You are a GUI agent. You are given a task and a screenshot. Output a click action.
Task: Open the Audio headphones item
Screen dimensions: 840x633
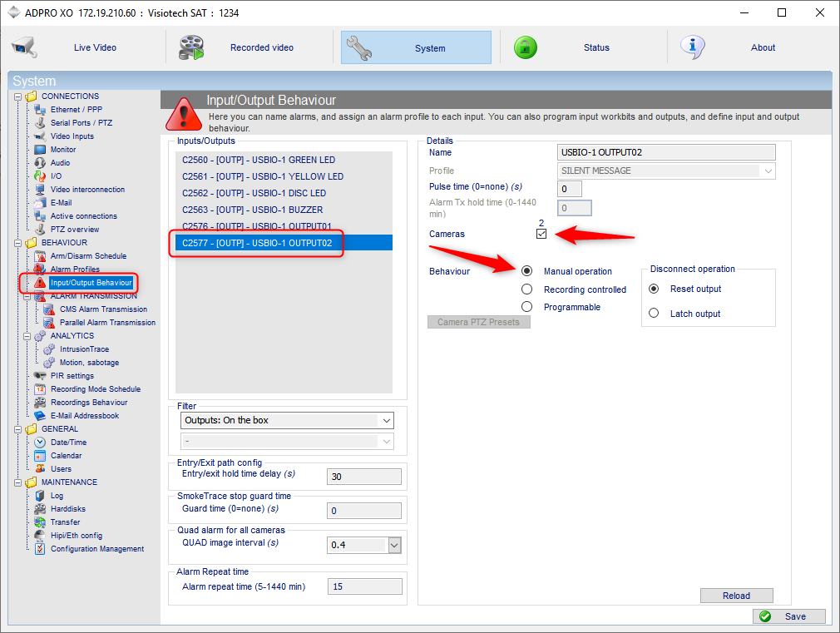[40, 162]
